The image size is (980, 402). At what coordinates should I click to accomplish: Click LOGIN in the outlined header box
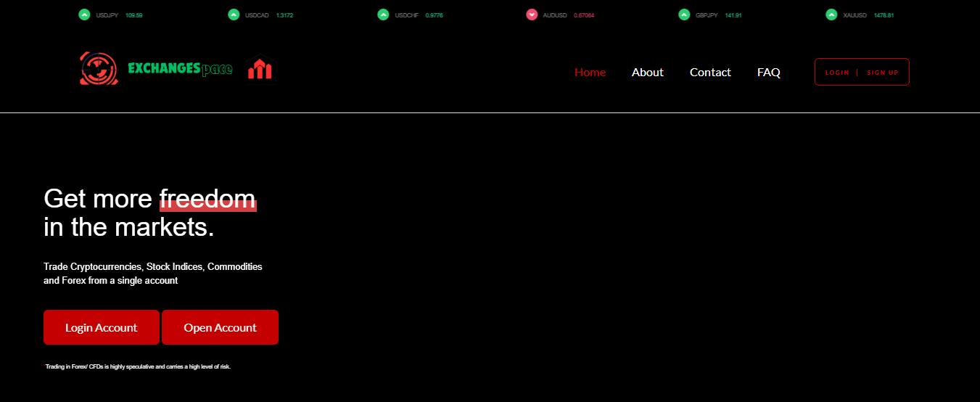click(x=836, y=73)
